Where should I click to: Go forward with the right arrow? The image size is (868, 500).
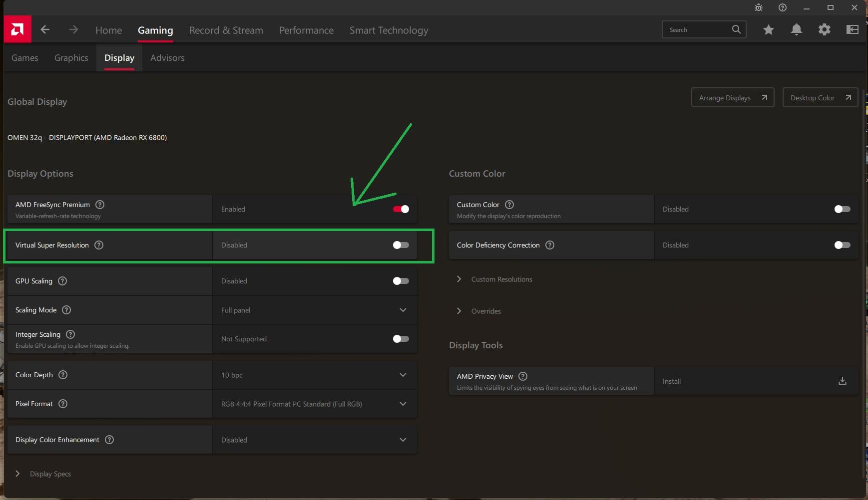[73, 29]
